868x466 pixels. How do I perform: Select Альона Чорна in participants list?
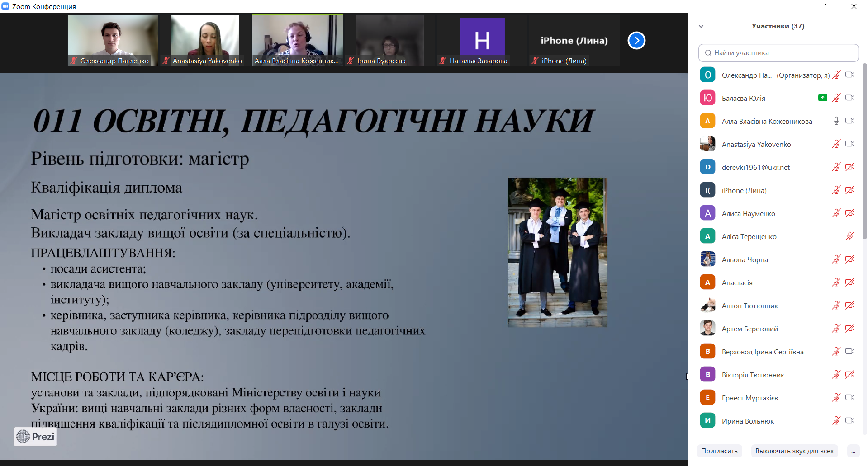[745, 260]
